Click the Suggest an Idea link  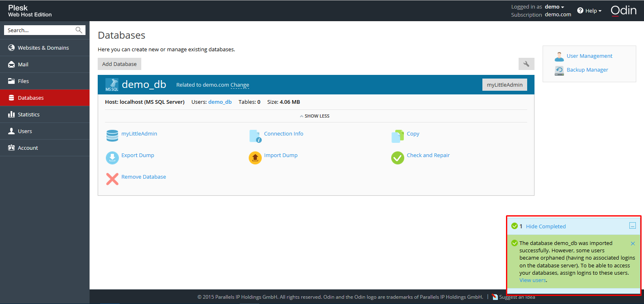517,297
